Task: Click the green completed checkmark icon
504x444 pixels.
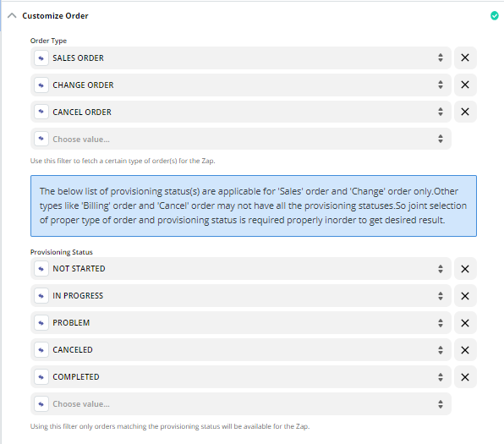Action: point(495,15)
